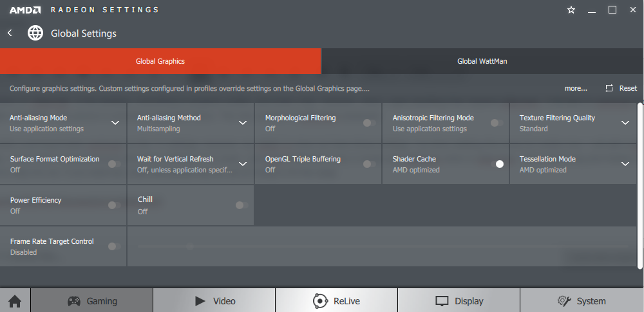Viewport: 644px width, 312px height.
Task: Expand Anti-aliasing Mode dropdown arrow
Action: [x=115, y=123]
